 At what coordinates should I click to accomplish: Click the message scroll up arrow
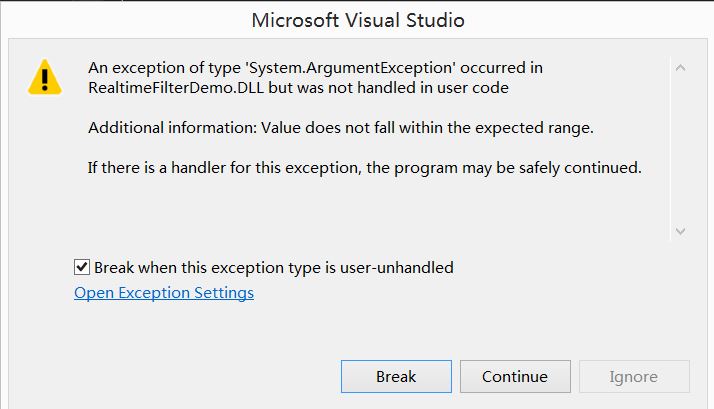coord(681,68)
